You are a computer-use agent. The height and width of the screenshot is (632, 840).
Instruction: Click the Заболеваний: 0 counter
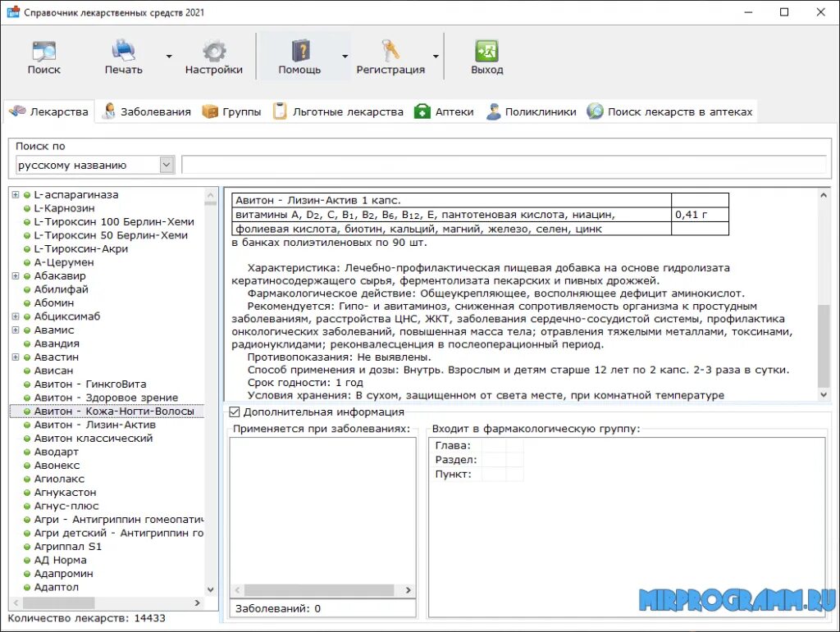[278, 608]
